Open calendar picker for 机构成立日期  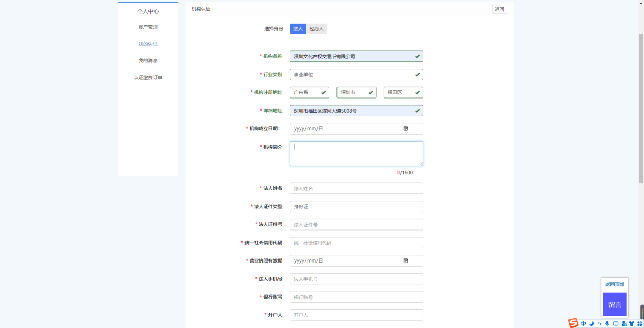406,129
